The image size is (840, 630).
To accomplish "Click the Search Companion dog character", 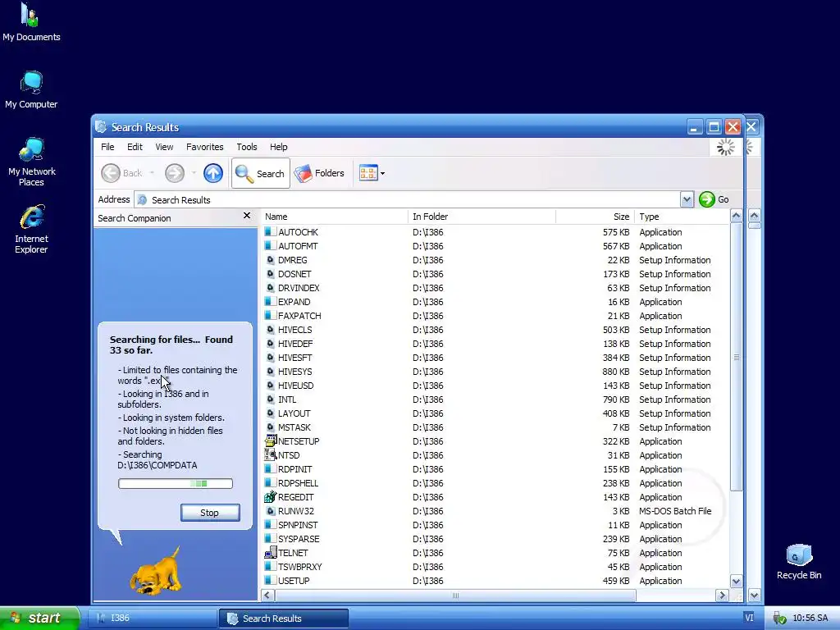I will coord(155,572).
